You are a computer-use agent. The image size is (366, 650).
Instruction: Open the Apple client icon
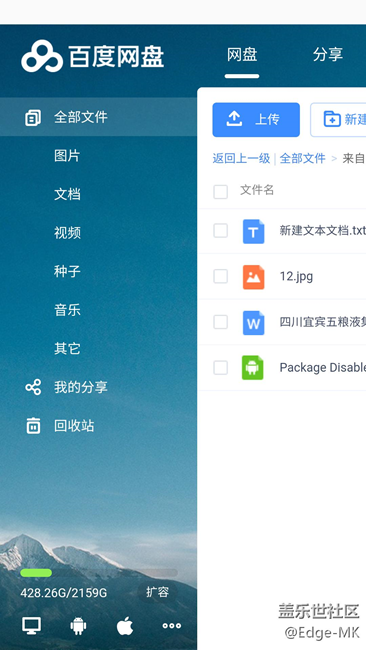125,626
